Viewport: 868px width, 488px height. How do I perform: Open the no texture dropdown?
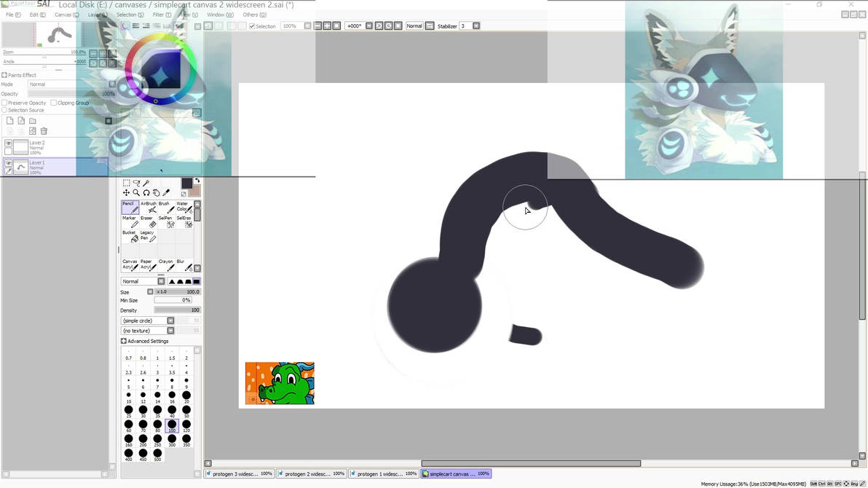point(170,331)
